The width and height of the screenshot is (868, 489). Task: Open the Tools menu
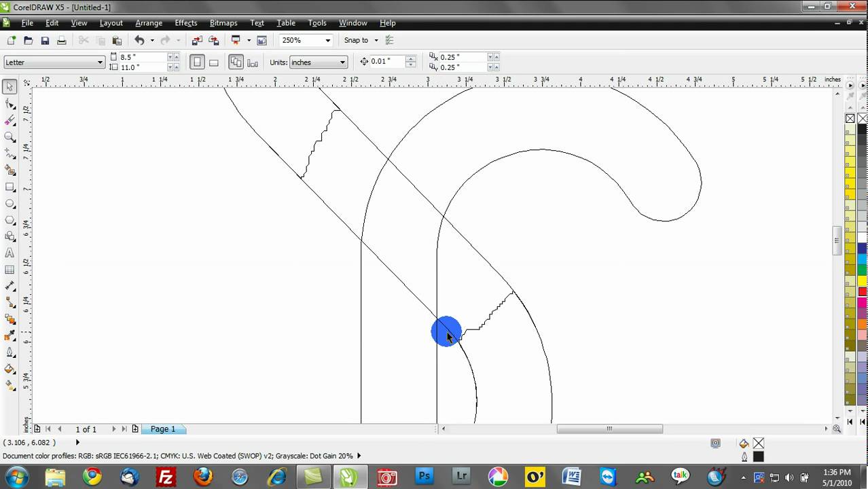pos(317,23)
